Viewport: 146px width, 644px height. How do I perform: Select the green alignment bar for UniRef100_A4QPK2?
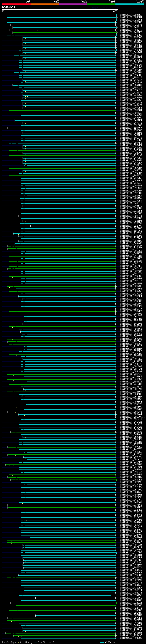coord(65,32)
